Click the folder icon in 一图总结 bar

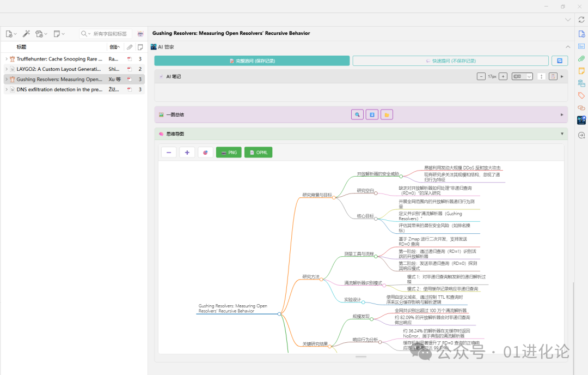[387, 115]
